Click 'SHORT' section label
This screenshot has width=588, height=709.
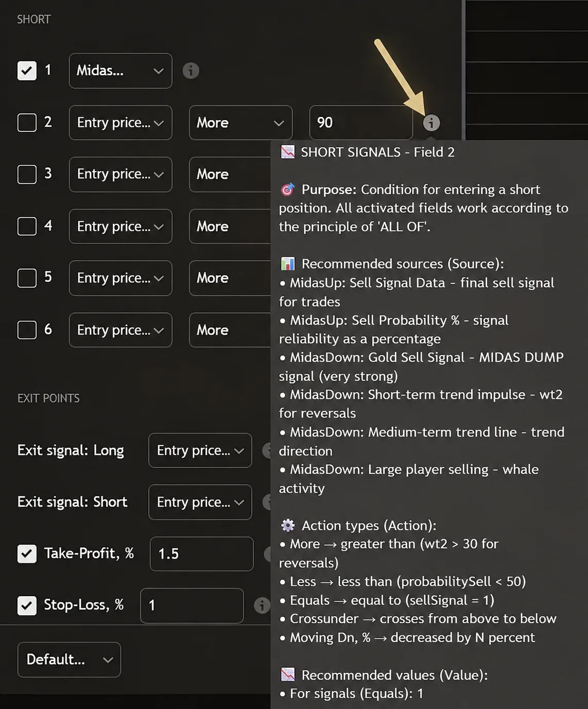point(34,19)
